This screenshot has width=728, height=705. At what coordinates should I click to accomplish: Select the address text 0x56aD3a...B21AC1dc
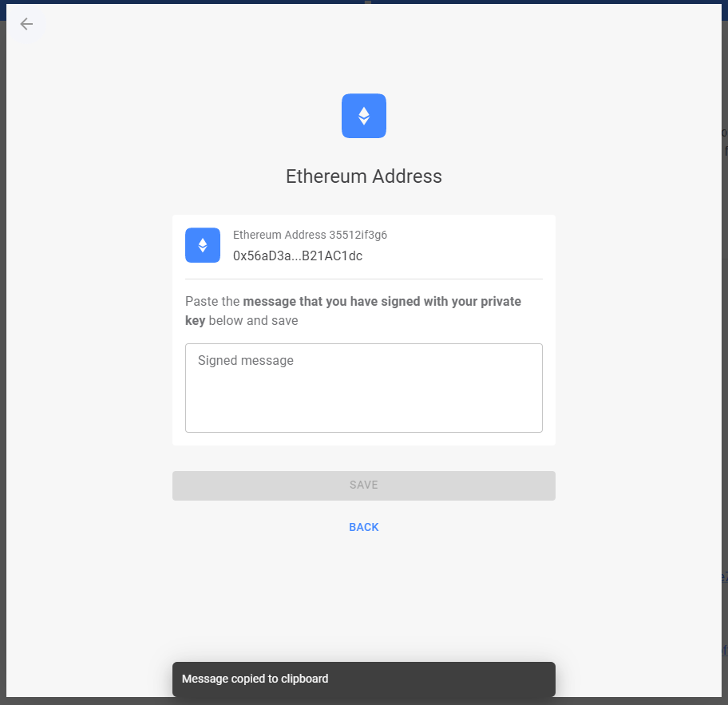[298, 256]
